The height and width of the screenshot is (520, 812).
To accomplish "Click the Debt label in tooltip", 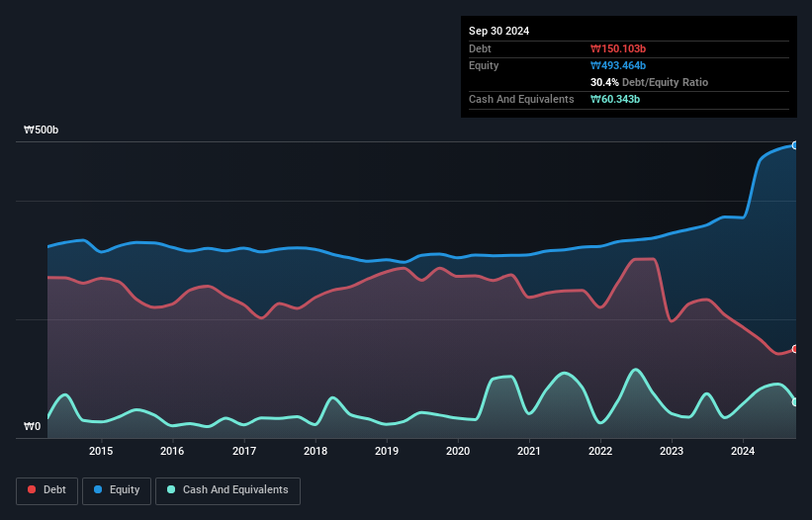I will [x=480, y=48].
